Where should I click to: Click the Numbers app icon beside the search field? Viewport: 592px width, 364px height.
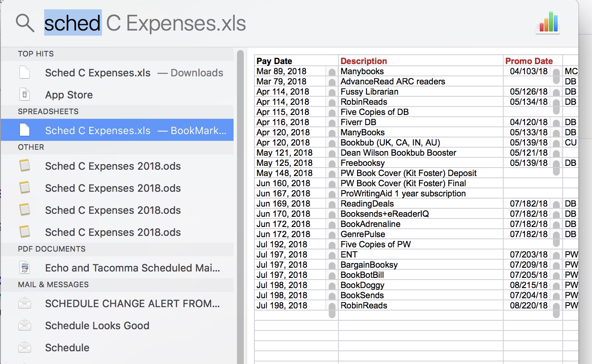(548, 22)
